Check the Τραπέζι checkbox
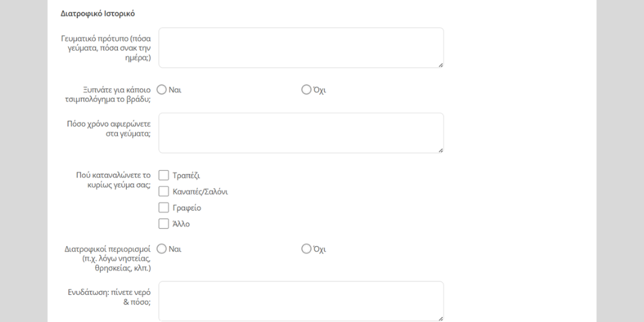Viewport: 644px width, 322px height. 164,175
